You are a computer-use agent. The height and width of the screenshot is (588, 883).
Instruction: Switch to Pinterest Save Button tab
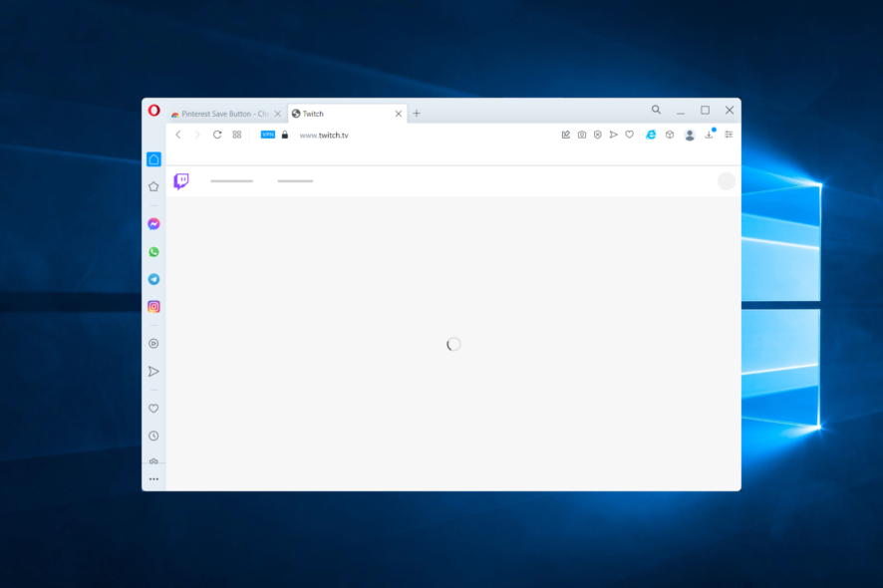click(226, 114)
